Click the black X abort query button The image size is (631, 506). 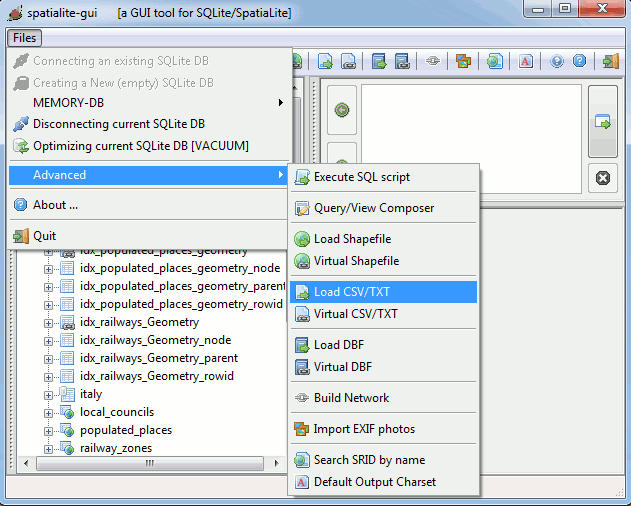602,178
